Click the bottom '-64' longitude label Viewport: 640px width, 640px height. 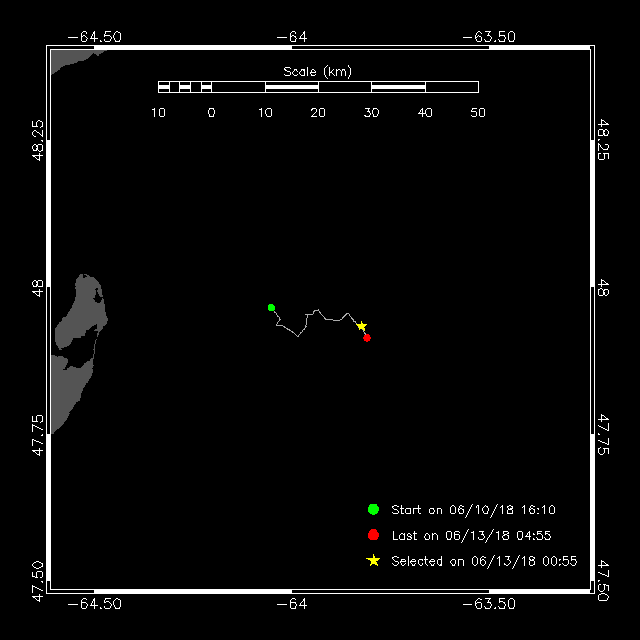click(292, 604)
